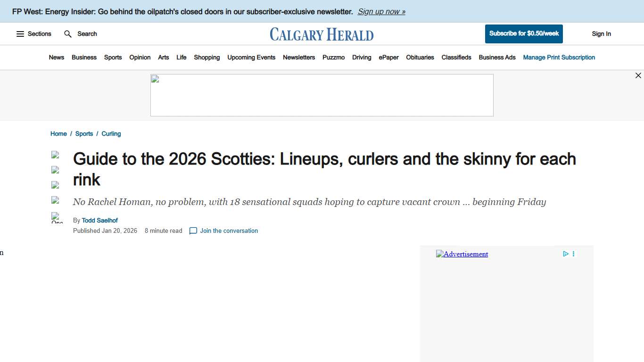Image resolution: width=644 pixels, height=362 pixels.
Task: Click the AdChoices icon on the sidebar ad
Action: pos(565,254)
